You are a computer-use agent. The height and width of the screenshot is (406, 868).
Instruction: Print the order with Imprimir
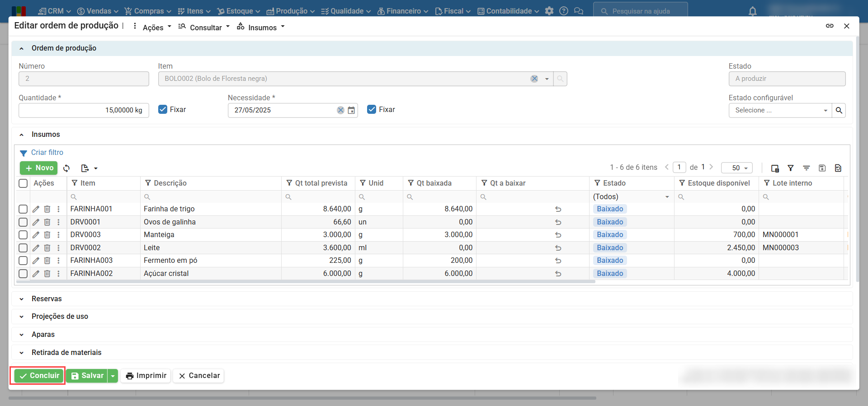146,376
